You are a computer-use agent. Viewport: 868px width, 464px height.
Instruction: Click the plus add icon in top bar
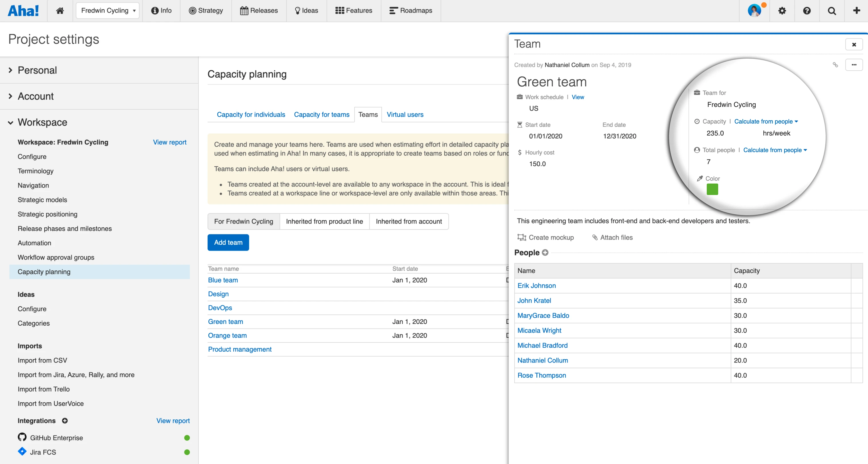coord(856,11)
